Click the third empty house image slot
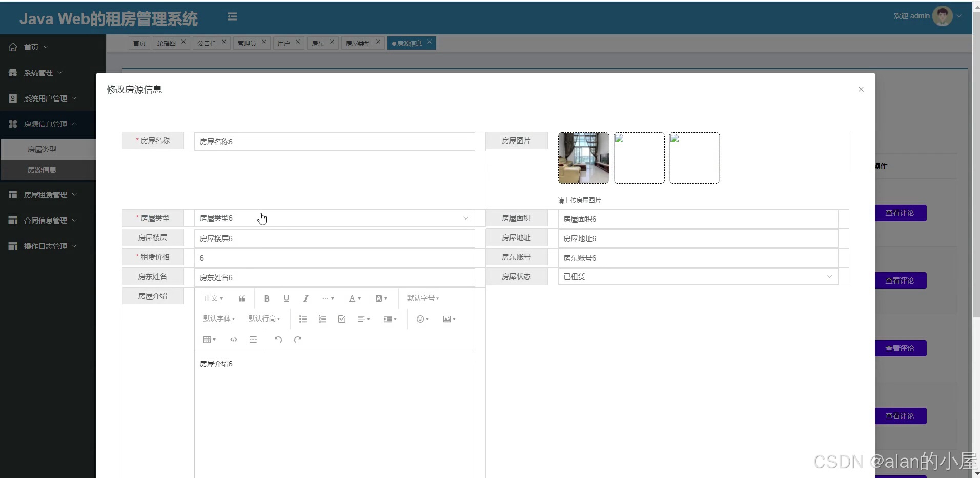The width and height of the screenshot is (980, 478). (695, 158)
